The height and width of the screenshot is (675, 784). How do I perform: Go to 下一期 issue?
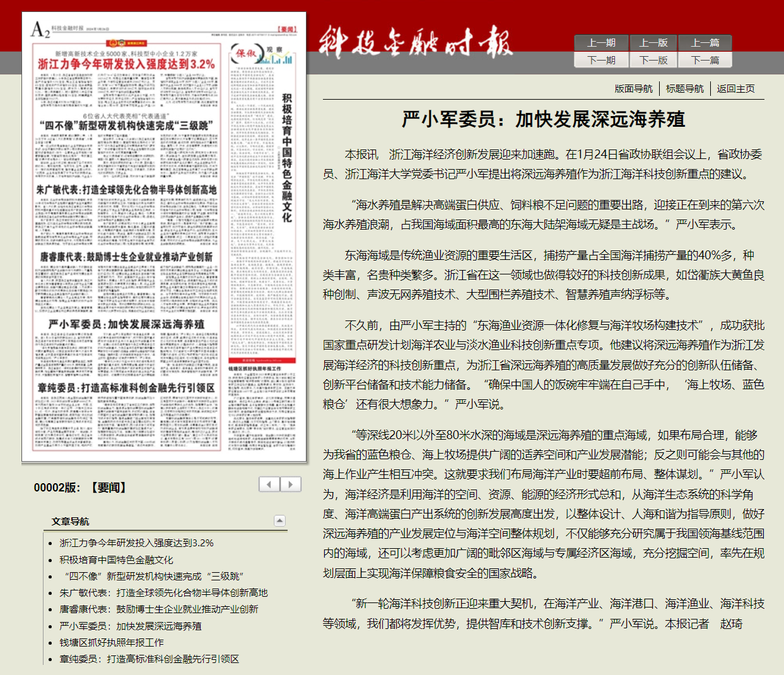point(601,60)
